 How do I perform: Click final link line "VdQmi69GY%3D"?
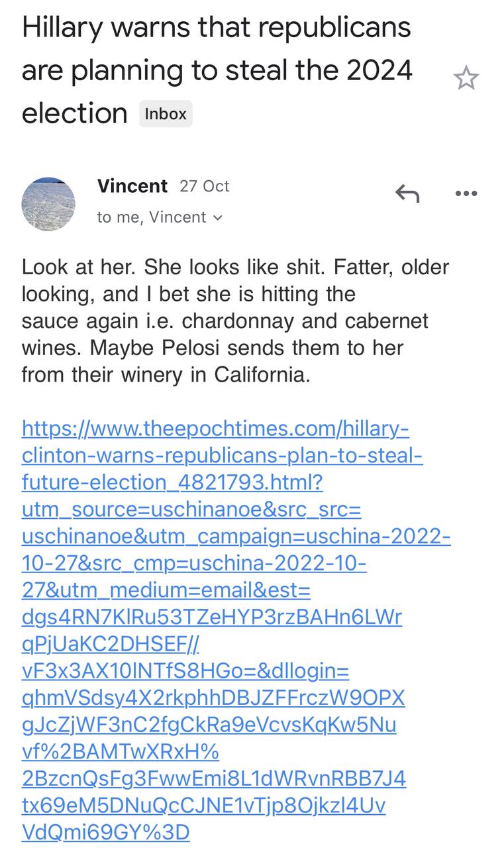[106, 831]
